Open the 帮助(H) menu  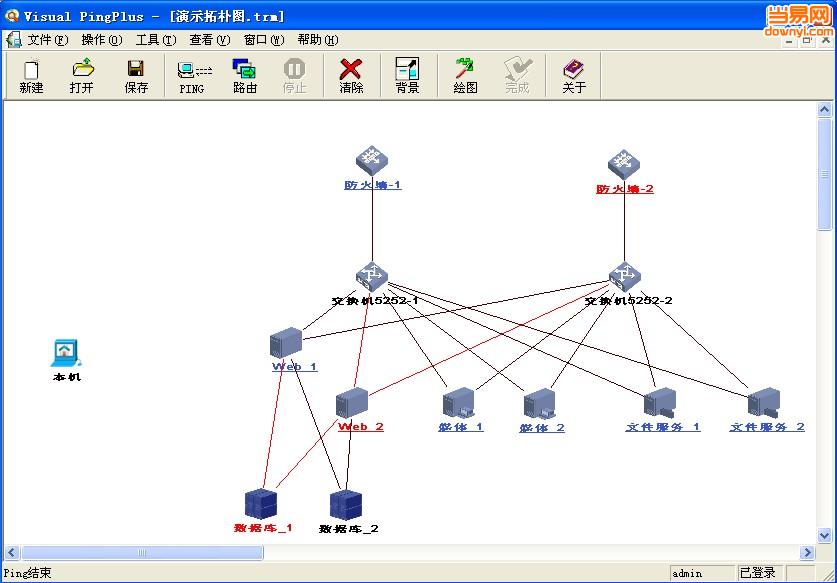coord(318,40)
